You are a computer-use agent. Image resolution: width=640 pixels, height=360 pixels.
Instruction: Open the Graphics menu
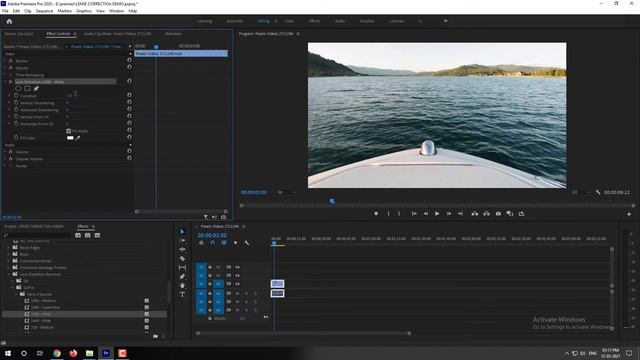tap(84, 11)
